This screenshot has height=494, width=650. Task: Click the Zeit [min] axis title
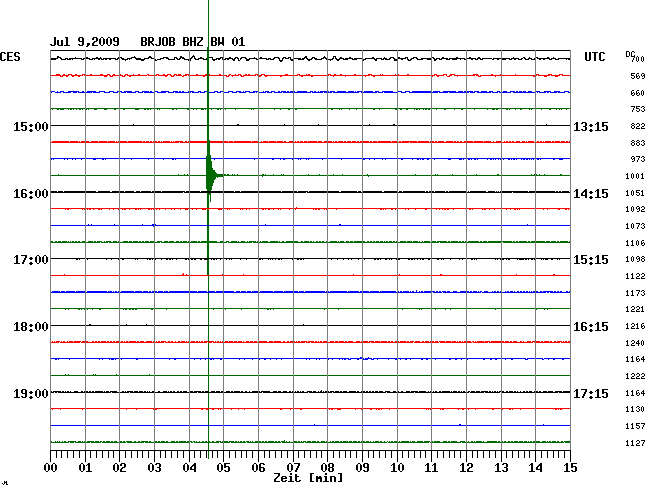pos(308,478)
